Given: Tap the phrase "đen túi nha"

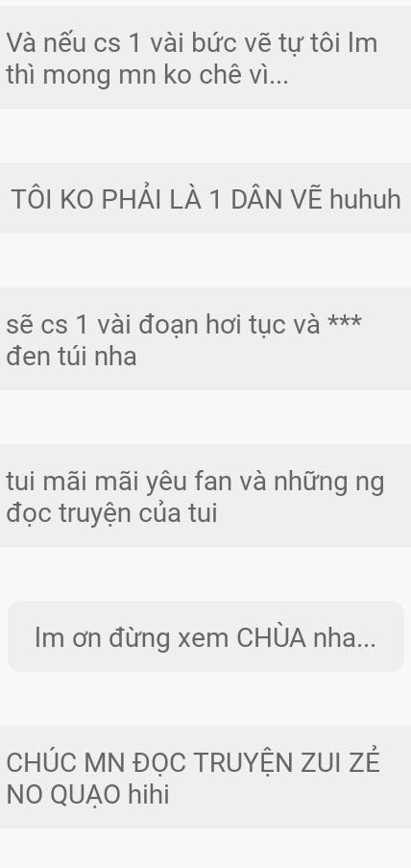Looking at the screenshot, I should [71, 356].
